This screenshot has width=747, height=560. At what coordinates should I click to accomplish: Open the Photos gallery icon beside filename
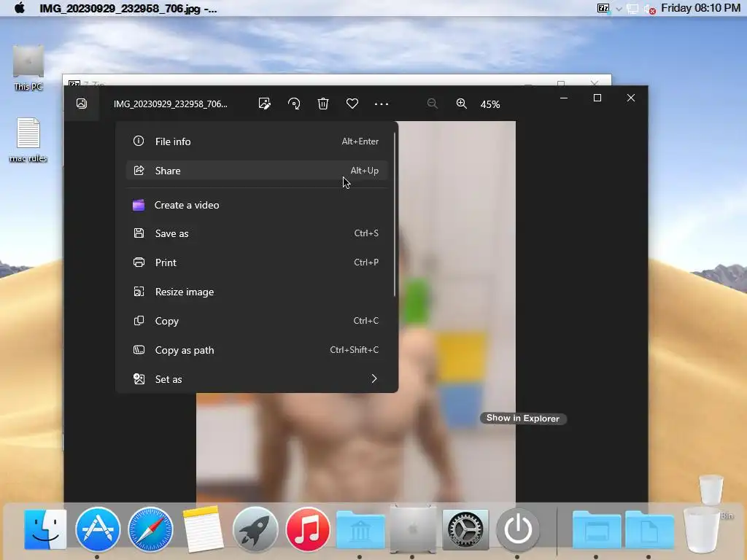[82, 104]
